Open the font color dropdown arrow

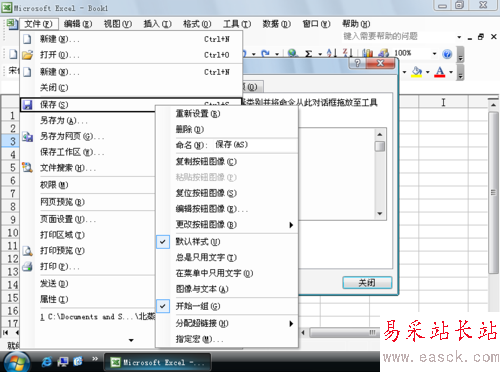coord(451,72)
